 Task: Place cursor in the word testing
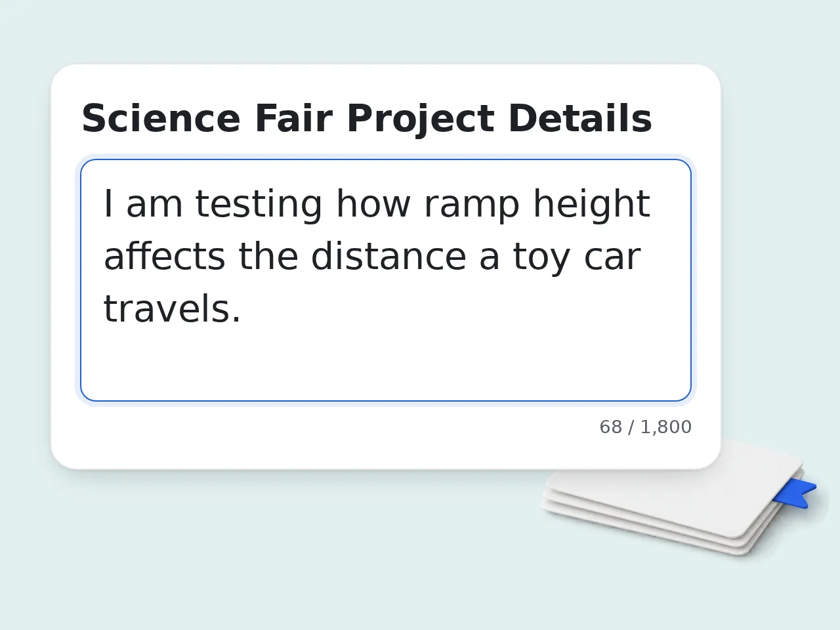click(x=259, y=204)
